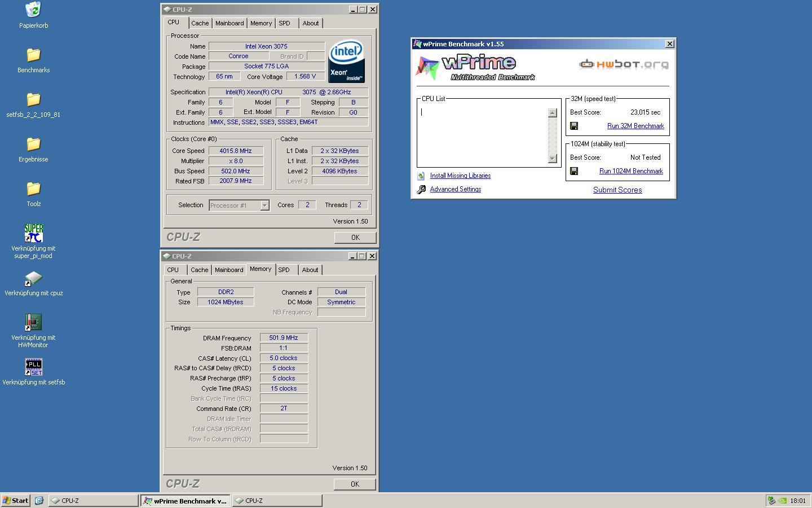Click the CPU List scroll down arrow
The height and width of the screenshot is (508, 812).
click(x=553, y=159)
